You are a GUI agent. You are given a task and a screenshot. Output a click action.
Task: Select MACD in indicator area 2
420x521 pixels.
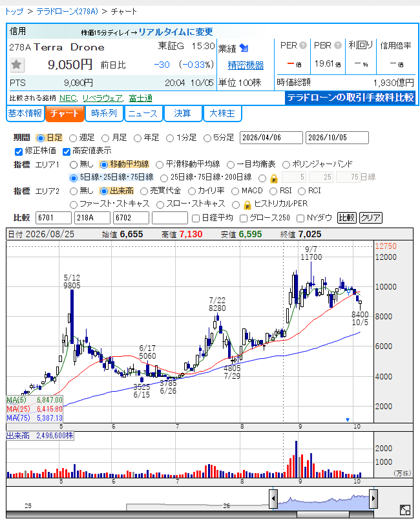coord(235,191)
